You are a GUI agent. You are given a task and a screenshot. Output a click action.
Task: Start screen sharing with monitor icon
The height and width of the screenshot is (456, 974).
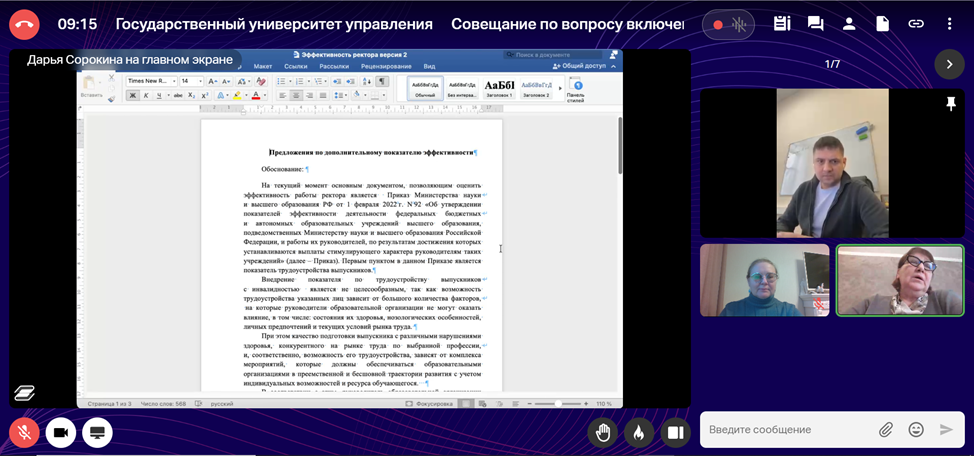tap(97, 432)
